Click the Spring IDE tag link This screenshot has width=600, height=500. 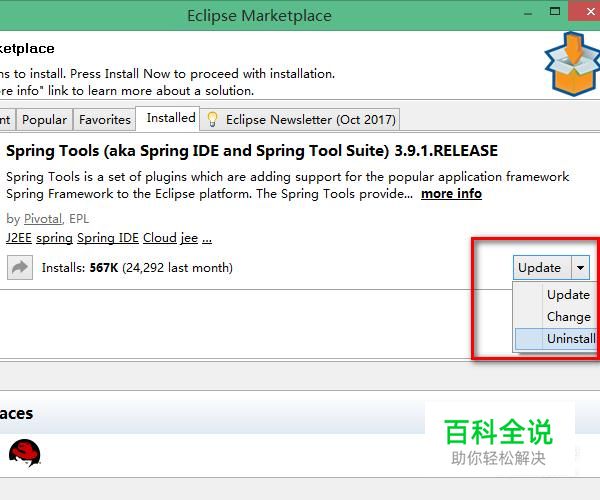pyautogui.click(x=108, y=238)
